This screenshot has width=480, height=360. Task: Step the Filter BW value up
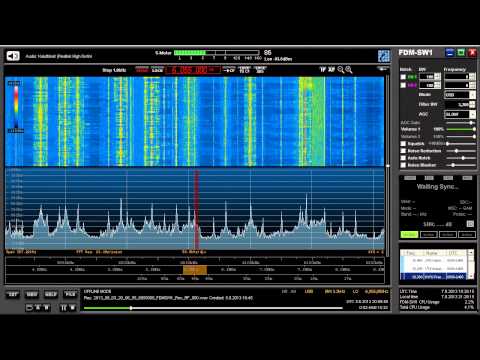[473, 103]
